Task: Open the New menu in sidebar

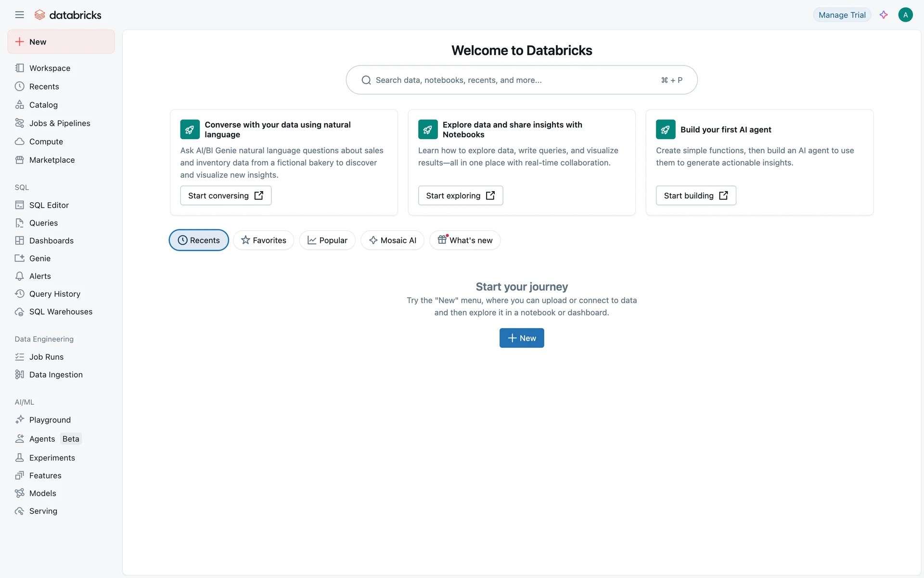Action: [61, 42]
